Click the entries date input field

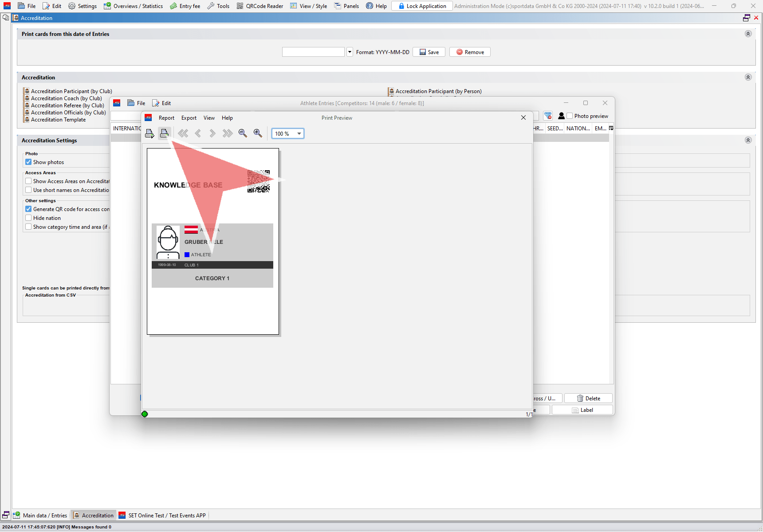tap(313, 52)
